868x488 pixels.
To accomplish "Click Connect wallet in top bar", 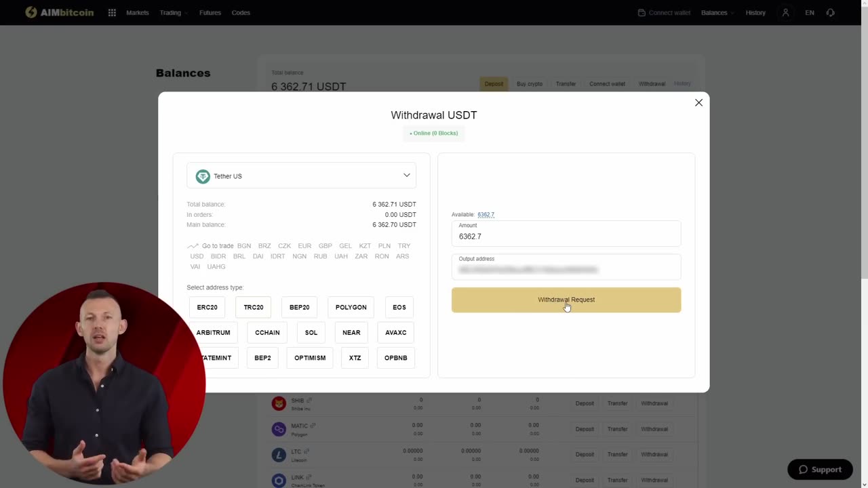I will [x=664, y=12].
